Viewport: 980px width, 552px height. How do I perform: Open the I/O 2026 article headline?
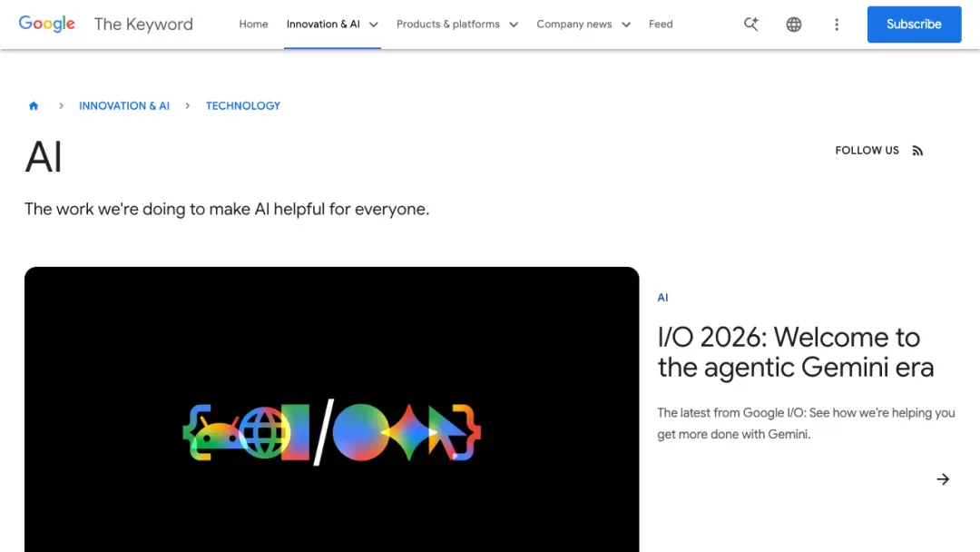796,352
